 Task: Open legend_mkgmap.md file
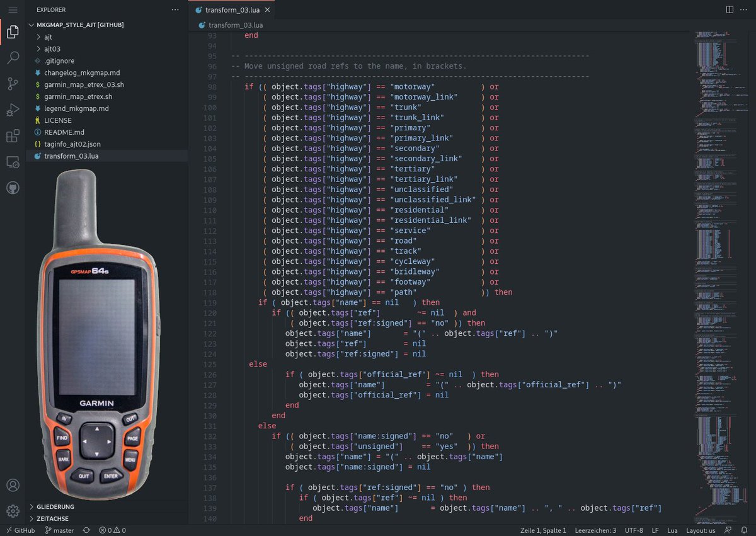click(107, 108)
